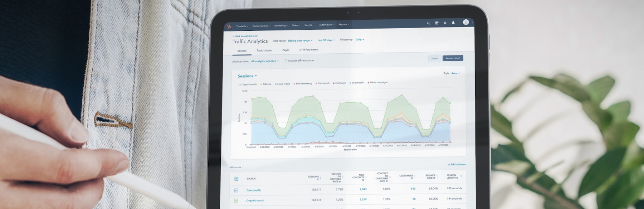Toggle Email marketing legend series
The image size is (644, 209).
(x=303, y=83)
